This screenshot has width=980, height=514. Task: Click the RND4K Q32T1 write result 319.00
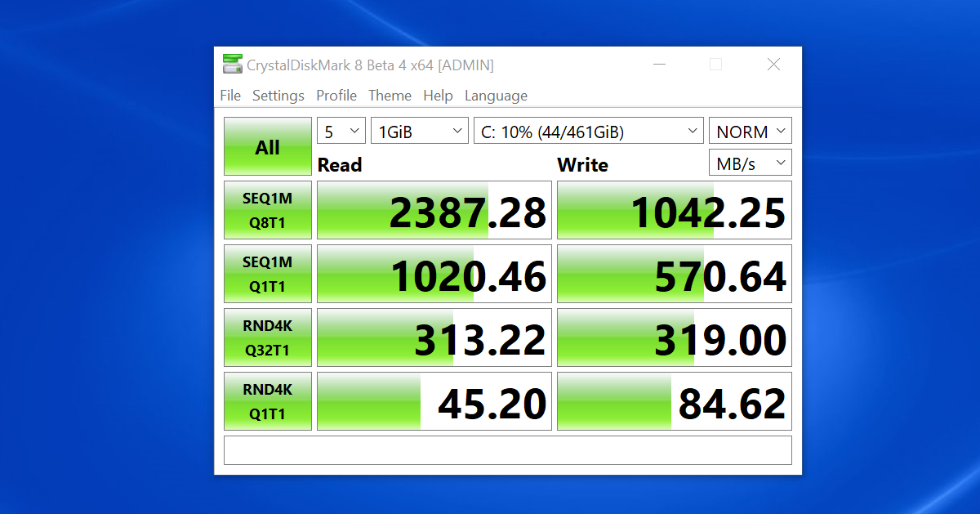click(x=675, y=337)
